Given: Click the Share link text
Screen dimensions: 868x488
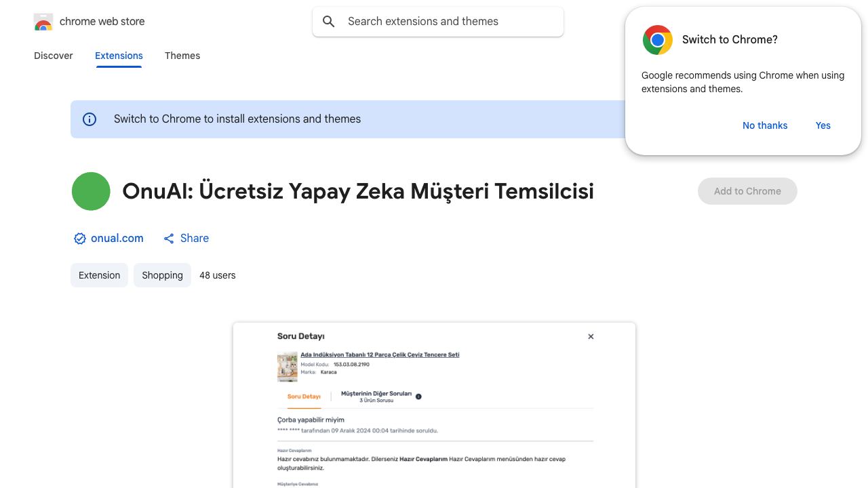Looking at the screenshot, I should (195, 239).
